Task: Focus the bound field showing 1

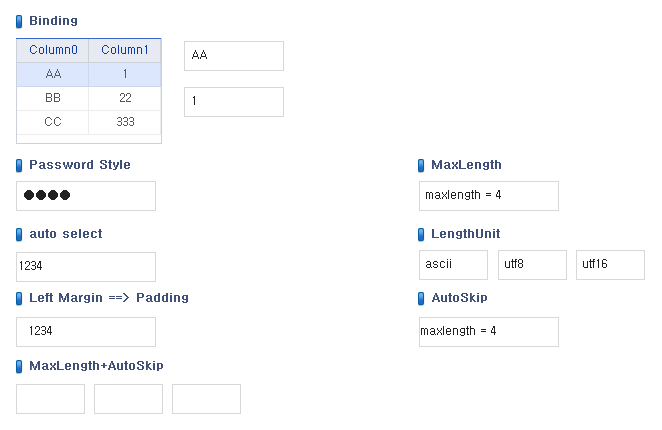Action: (234, 102)
